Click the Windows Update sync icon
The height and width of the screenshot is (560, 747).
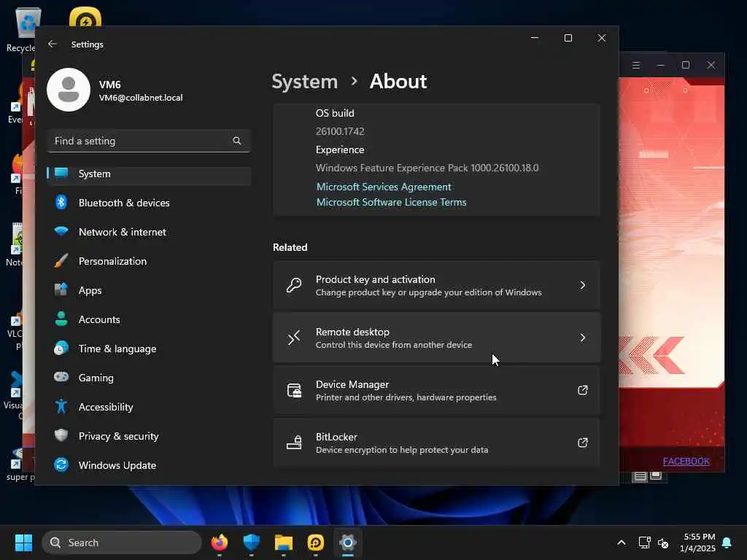61,464
